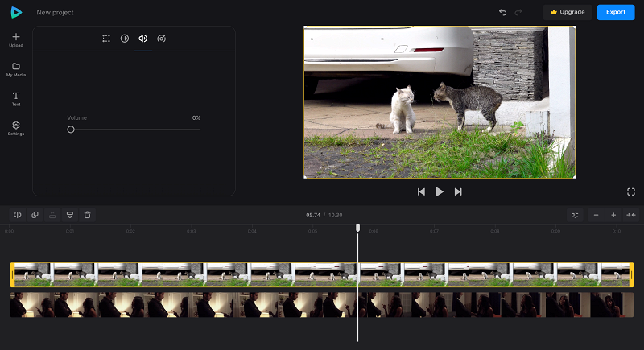Viewport: 644px width, 350px height.
Task: Open My Media folder
Action: coord(16,70)
